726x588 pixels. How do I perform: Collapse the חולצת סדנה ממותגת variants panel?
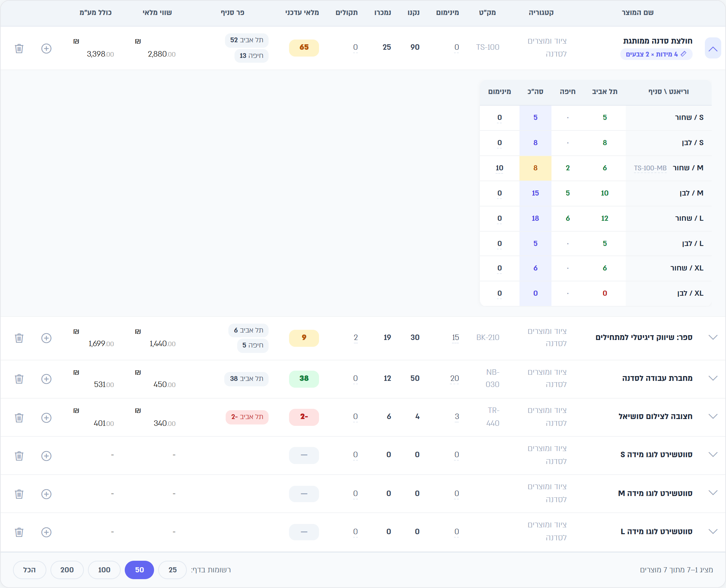713,48
